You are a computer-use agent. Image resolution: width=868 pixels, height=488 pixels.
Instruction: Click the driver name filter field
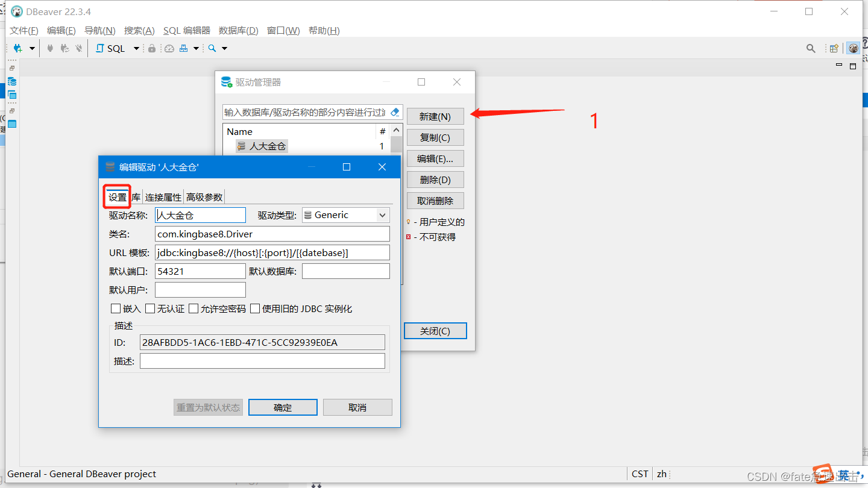click(x=305, y=112)
